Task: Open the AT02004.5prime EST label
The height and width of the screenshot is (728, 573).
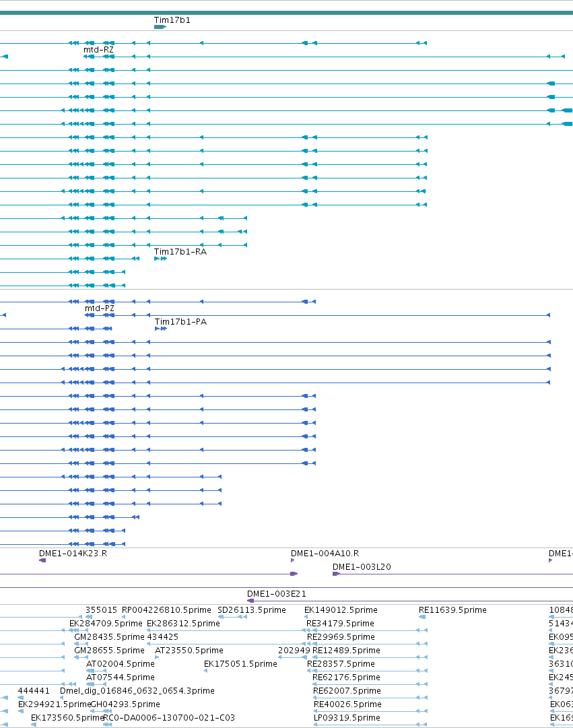Action: pos(121,664)
